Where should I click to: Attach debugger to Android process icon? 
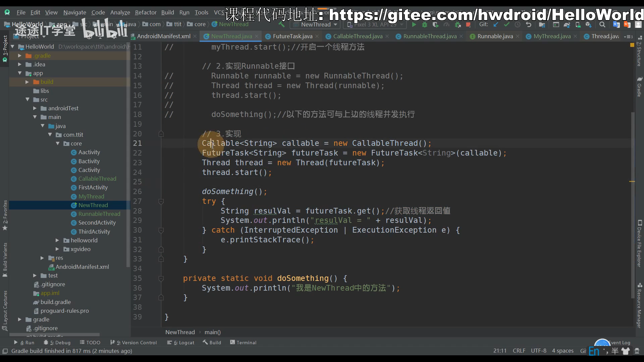[x=458, y=24]
